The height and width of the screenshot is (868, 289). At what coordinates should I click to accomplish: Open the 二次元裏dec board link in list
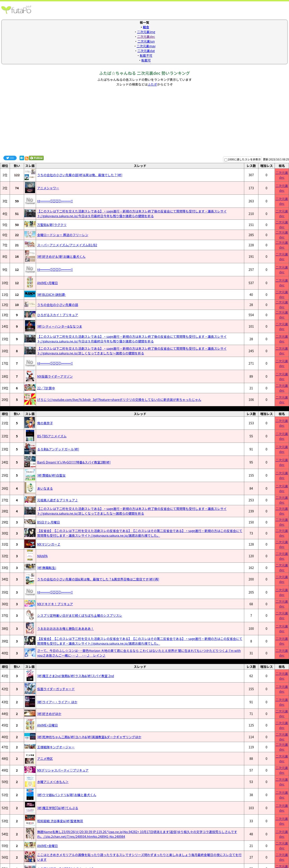(146, 37)
